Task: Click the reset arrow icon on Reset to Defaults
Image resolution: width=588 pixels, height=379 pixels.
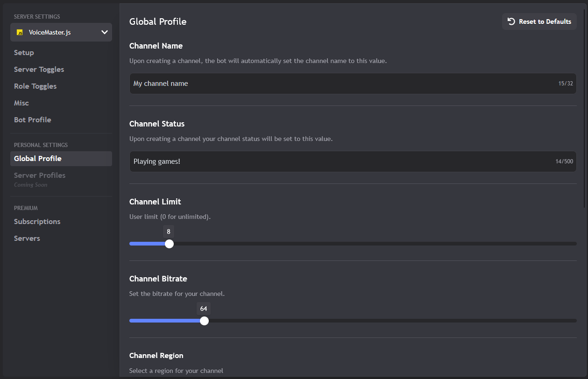Action: coord(510,21)
